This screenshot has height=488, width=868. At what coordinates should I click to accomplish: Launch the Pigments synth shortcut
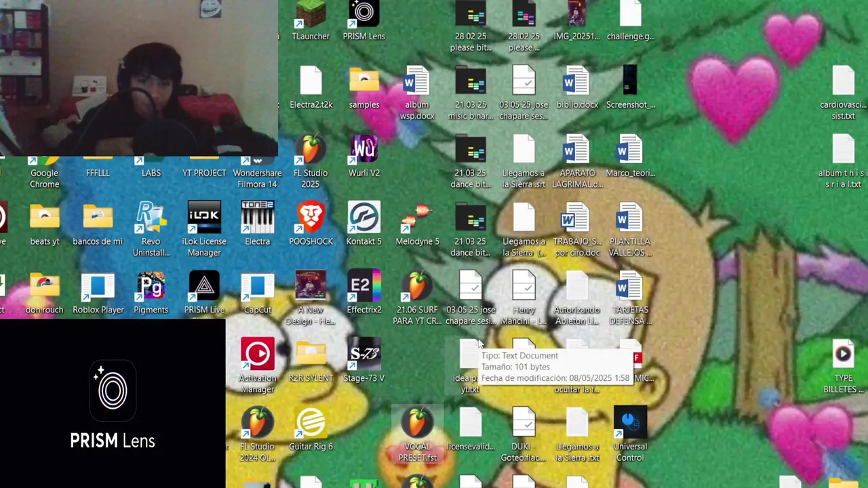tap(151, 293)
